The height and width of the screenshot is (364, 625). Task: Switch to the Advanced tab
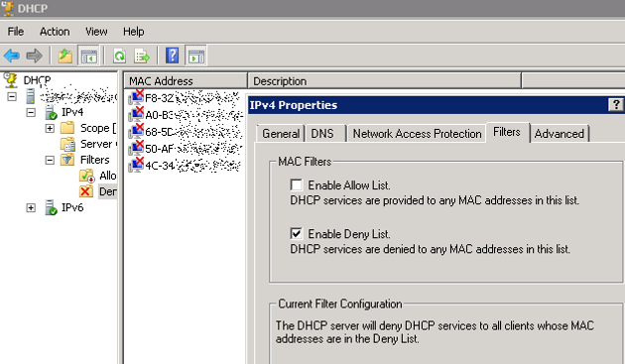(x=560, y=134)
